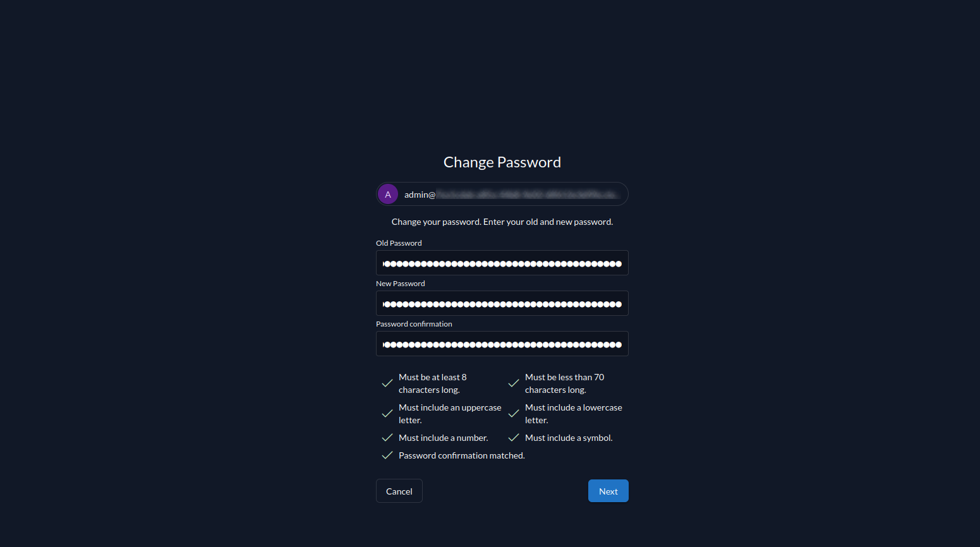Focus the Old Password input field
The width and height of the screenshot is (980, 547).
click(502, 263)
